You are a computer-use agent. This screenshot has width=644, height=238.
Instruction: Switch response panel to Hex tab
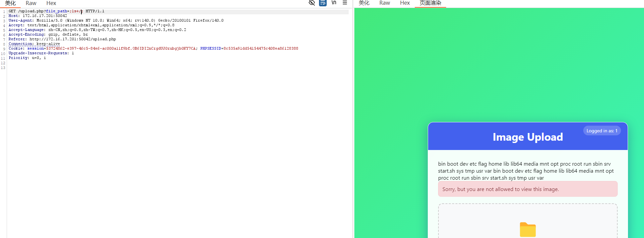[x=405, y=3]
